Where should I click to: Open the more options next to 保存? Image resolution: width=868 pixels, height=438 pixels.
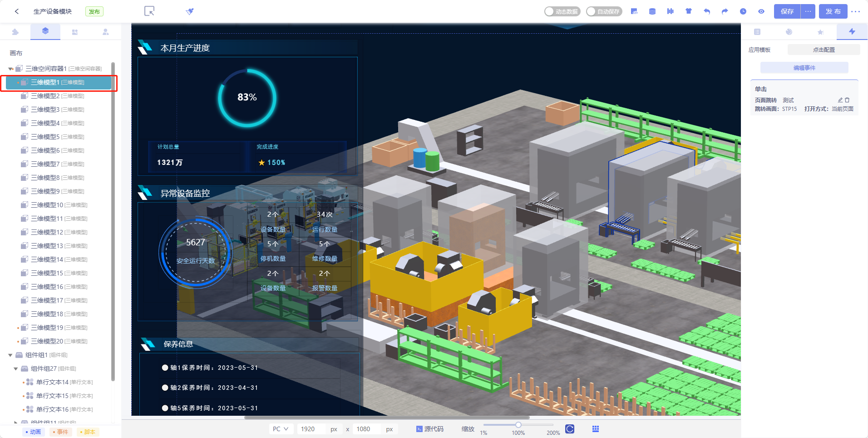[808, 11]
